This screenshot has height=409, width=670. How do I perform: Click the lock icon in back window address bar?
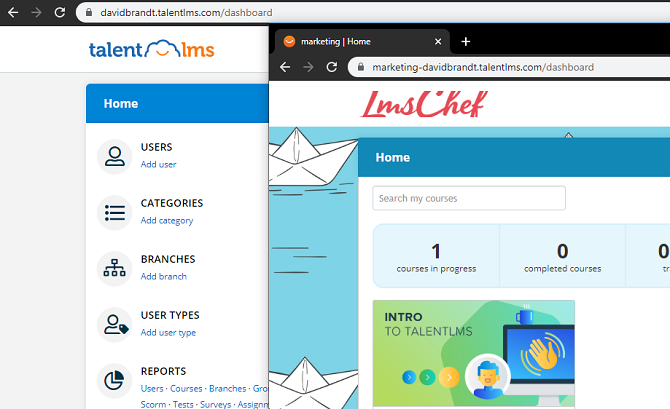click(x=89, y=12)
